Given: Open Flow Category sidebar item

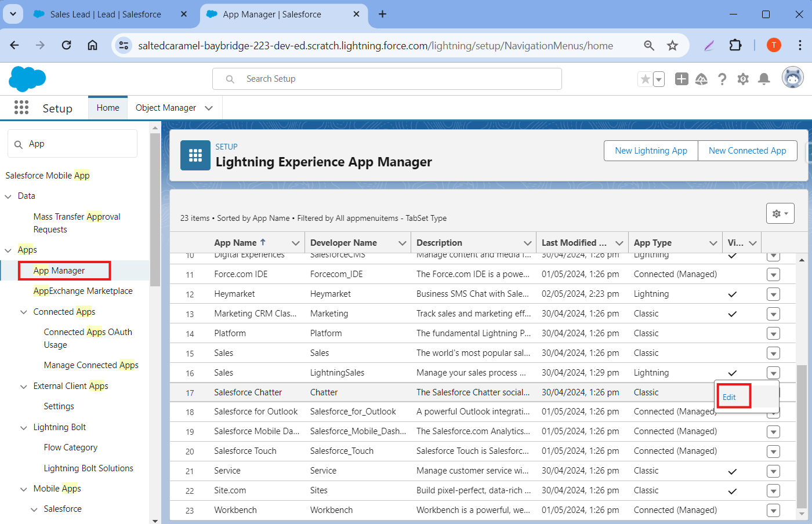Looking at the screenshot, I should pos(71,447).
